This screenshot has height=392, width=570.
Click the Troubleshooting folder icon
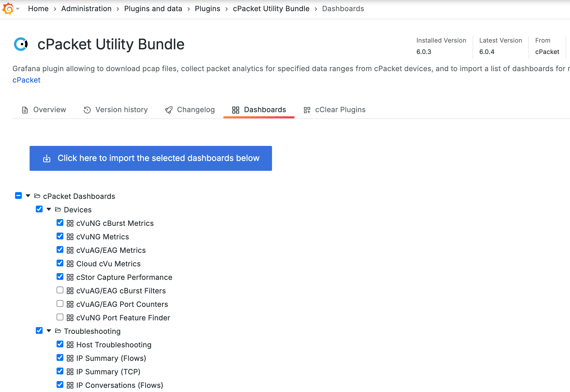58,331
